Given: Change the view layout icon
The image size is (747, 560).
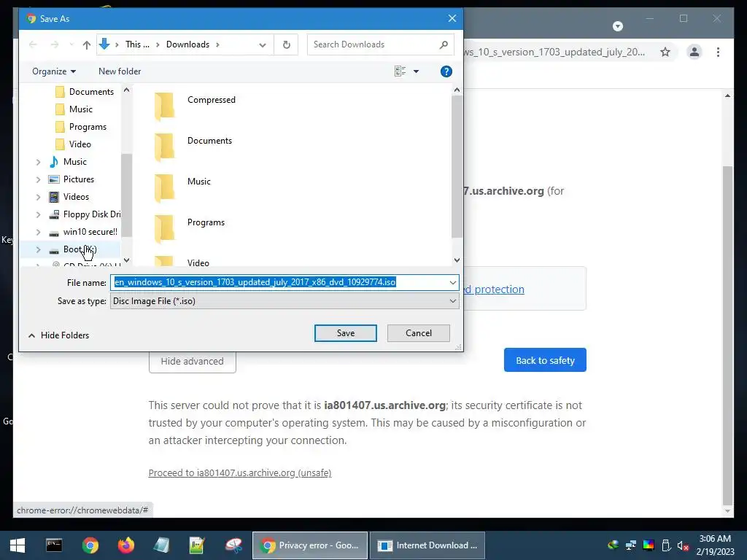Looking at the screenshot, I should tap(400, 71).
